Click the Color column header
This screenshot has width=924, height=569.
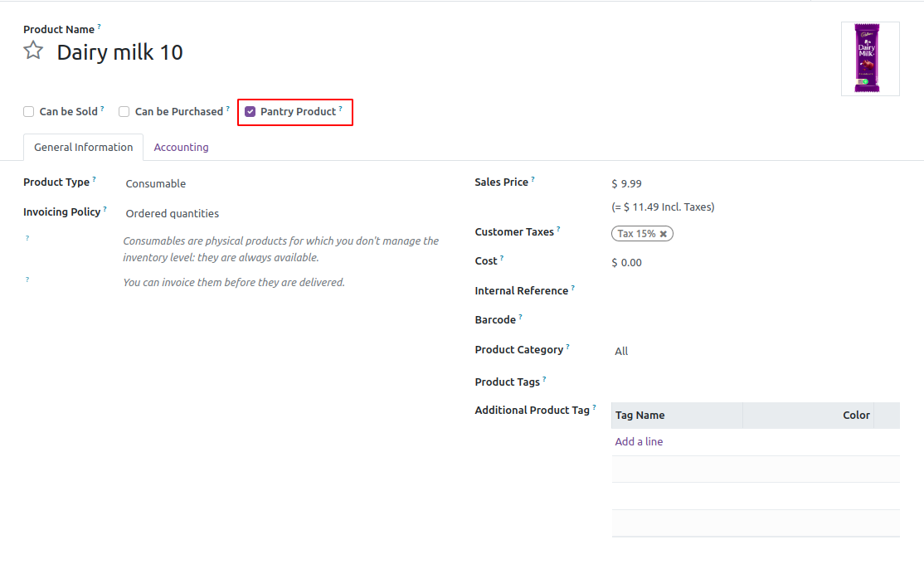click(856, 416)
